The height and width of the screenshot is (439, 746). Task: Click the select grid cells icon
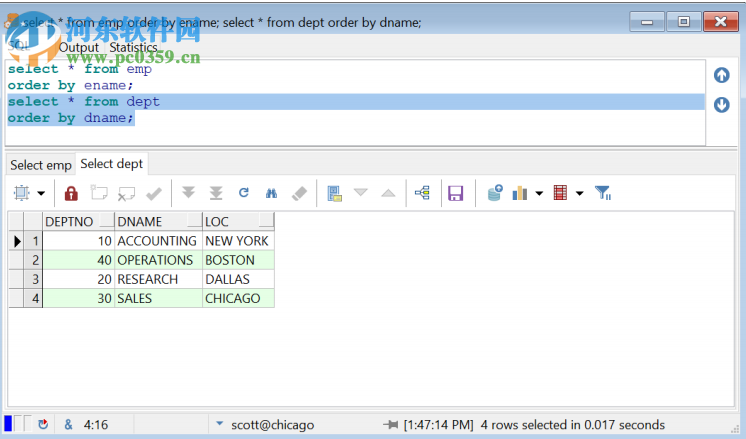(21, 193)
